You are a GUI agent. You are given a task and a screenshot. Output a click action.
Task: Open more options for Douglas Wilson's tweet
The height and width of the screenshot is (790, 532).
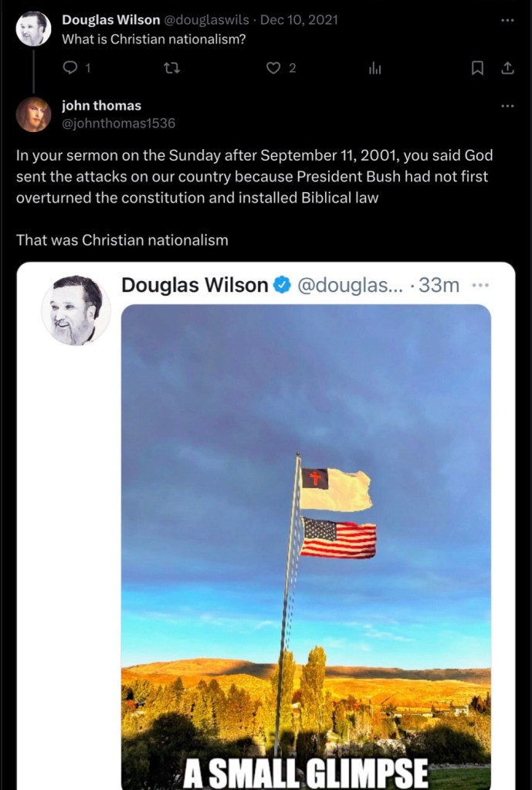(x=508, y=21)
